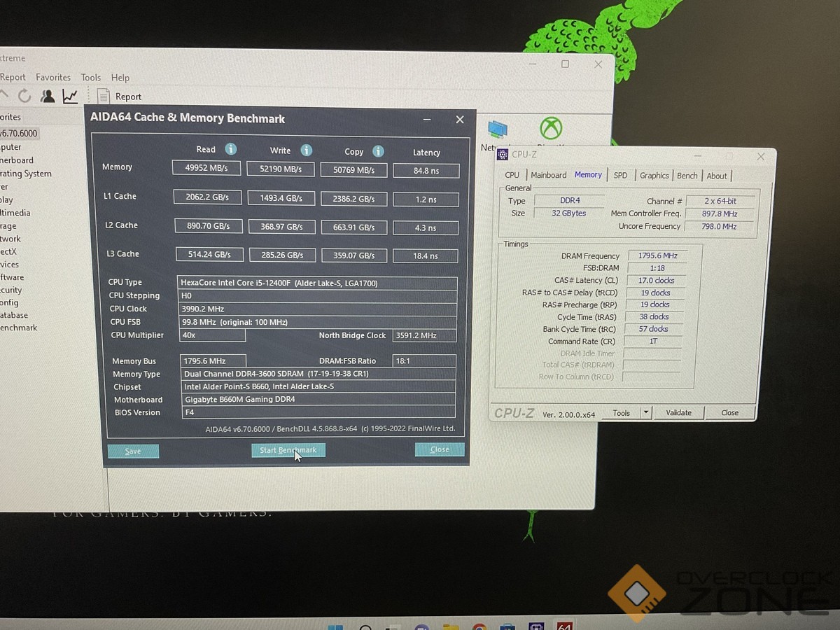Screen dimensions: 840x630
Task: Open the Report menu in AIDA64
Action: coord(13,77)
